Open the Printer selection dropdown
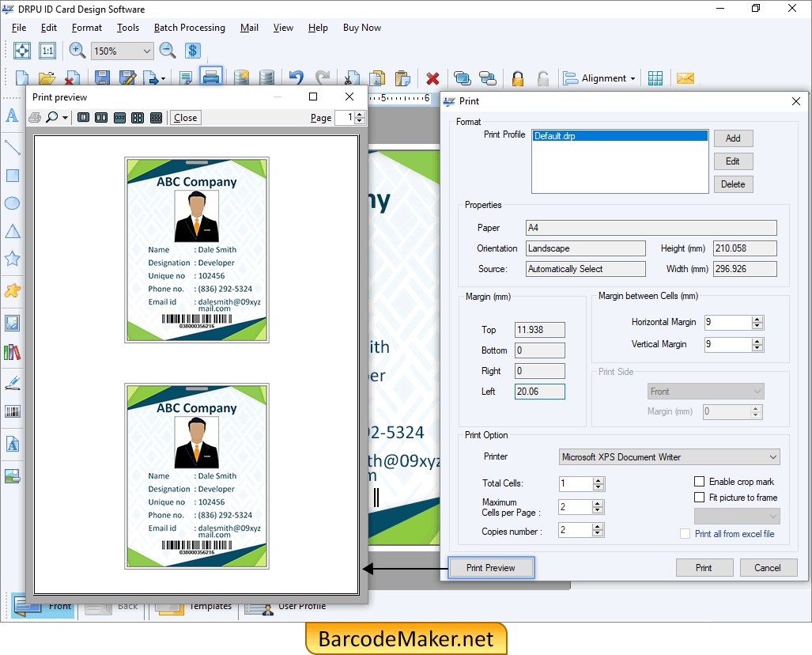The height and width of the screenshot is (655, 812). (x=670, y=457)
